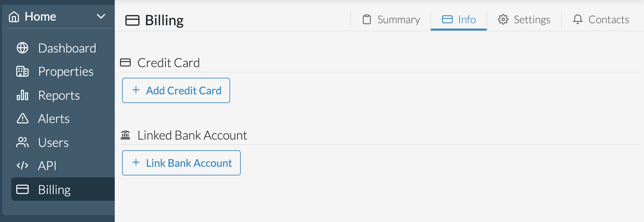
Task: Click the Add Credit Card button
Action: pyautogui.click(x=176, y=90)
